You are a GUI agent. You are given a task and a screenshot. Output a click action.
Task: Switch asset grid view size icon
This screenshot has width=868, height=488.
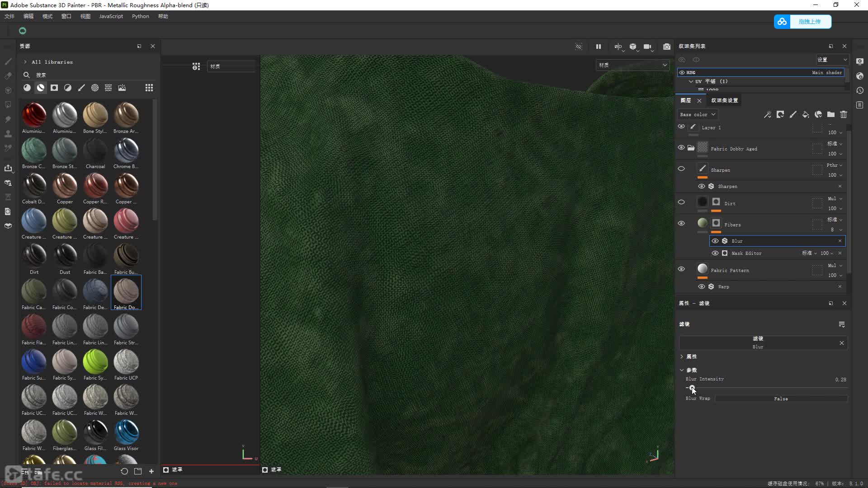point(149,88)
